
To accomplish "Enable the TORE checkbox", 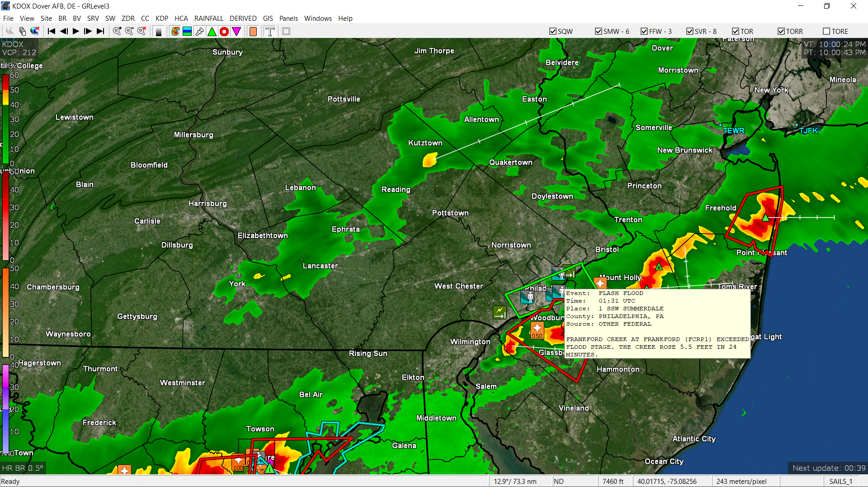I will [x=826, y=31].
